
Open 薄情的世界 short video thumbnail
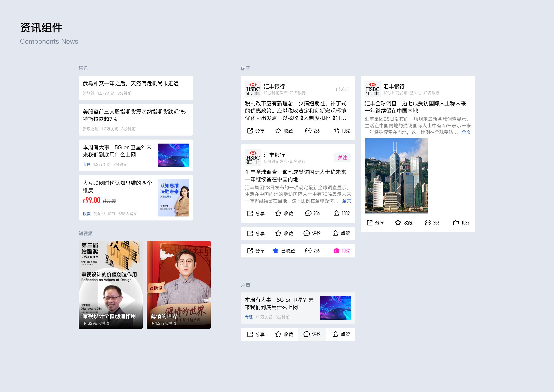click(178, 285)
